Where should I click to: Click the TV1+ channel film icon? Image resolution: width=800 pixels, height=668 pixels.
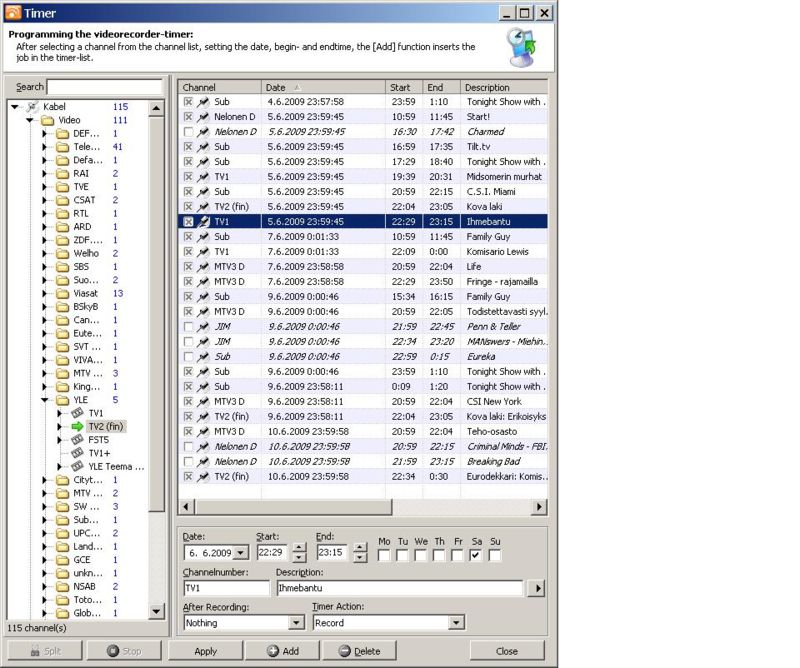click(77, 453)
